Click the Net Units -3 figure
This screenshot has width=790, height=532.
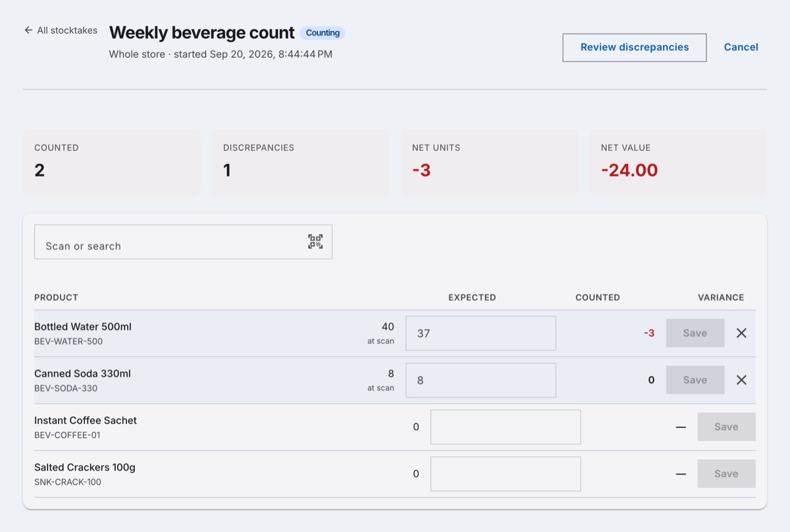(x=421, y=171)
